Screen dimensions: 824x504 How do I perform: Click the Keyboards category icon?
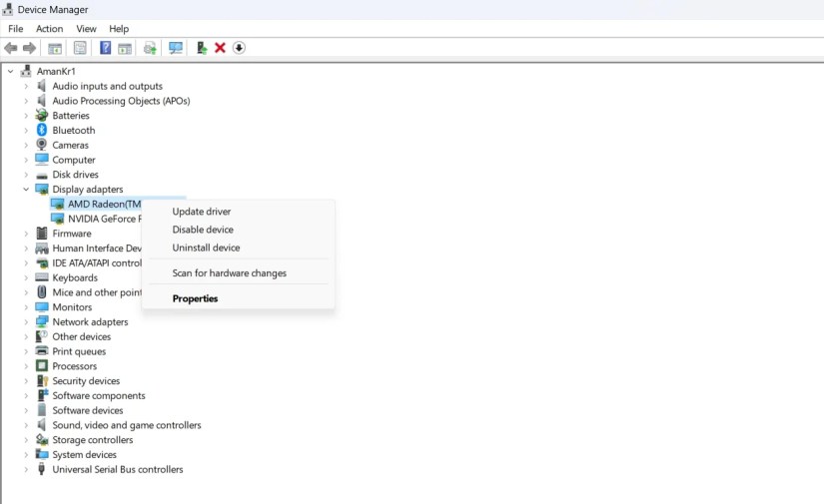coord(42,277)
